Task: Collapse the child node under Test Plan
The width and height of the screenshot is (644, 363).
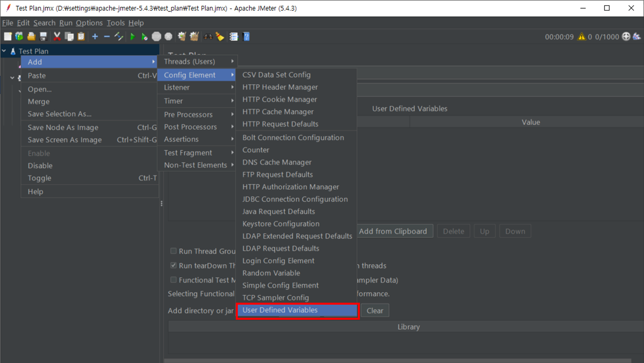Action: pyautogui.click(x=12, y=77)
